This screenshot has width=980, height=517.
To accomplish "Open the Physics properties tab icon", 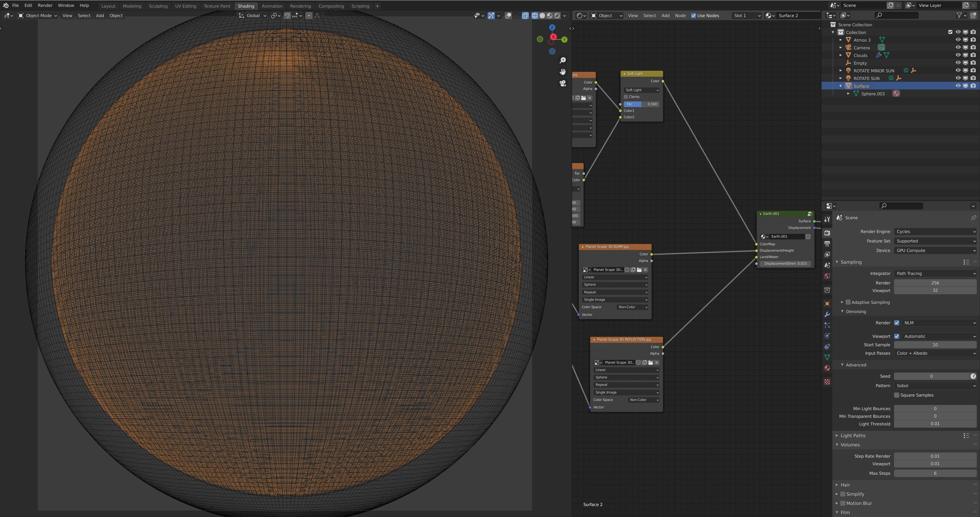I will click(x=827, y=336).
